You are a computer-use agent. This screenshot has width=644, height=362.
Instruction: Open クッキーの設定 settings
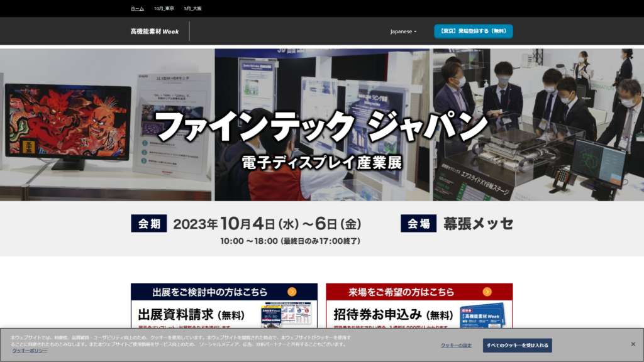tap(456, 346)
